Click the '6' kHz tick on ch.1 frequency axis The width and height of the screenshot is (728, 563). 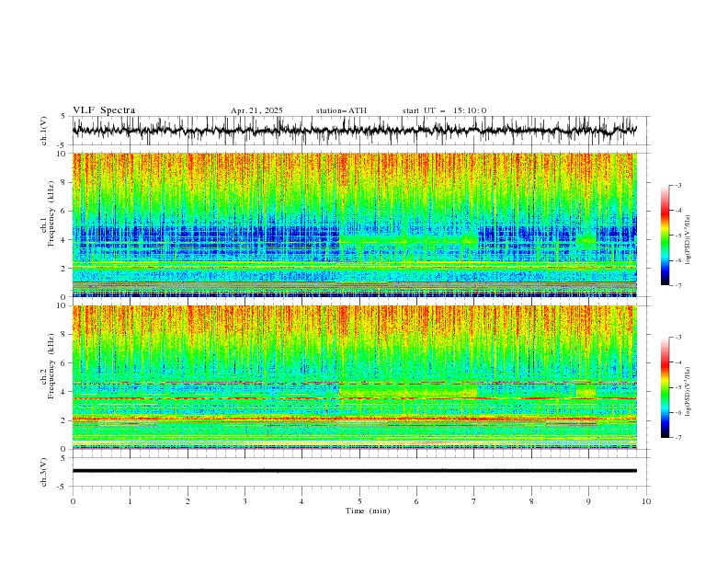tap(64, 211)
